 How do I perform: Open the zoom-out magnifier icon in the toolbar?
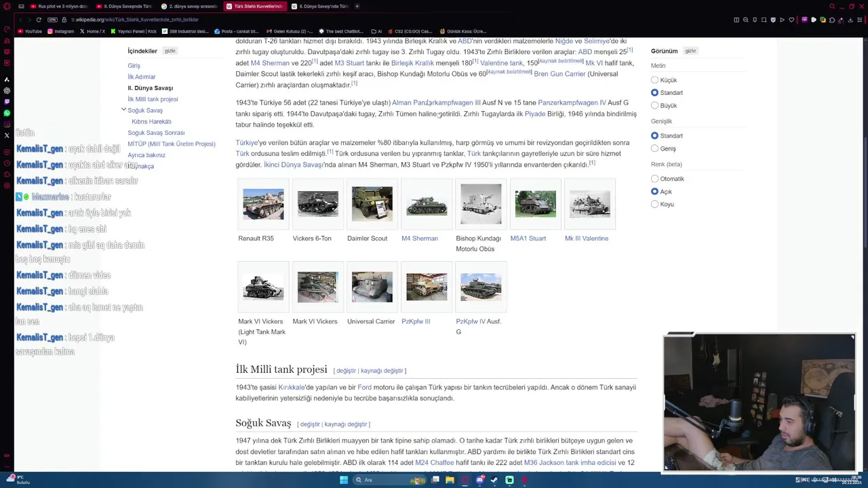coord(745,20)
